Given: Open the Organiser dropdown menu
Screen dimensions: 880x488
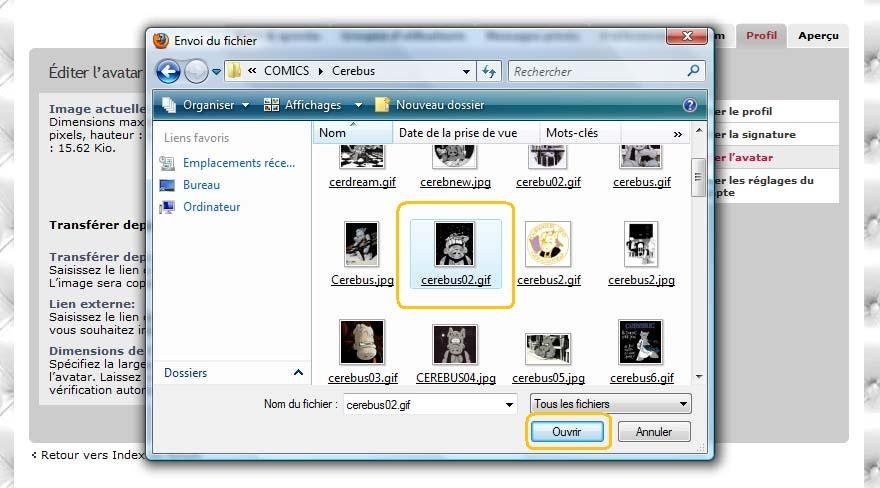Looking at the screenshot, I should [x=205, y=105].
